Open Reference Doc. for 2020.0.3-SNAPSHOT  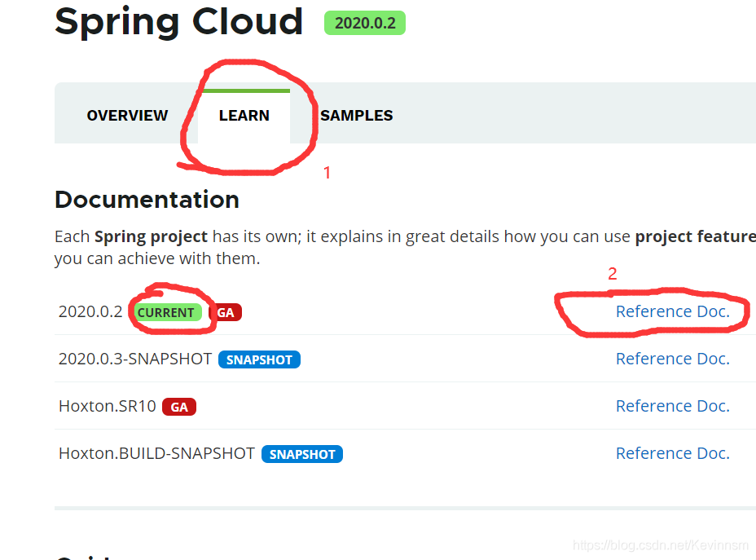(x=672, y=359)
